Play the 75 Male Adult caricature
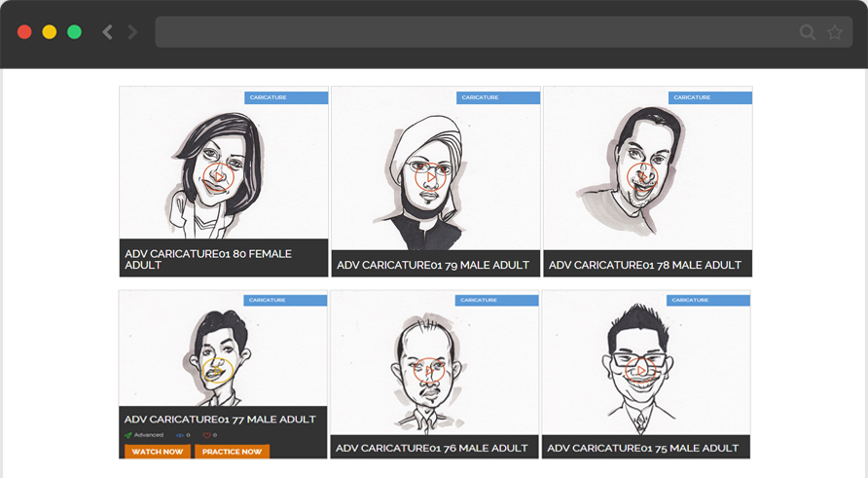The image size is (868, 478). tap(642, 368)
